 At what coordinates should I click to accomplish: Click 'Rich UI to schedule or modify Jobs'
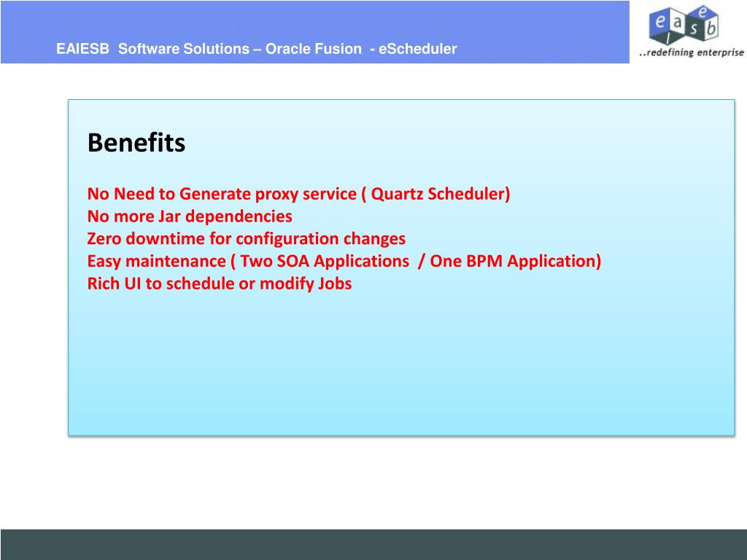(220, 284)
